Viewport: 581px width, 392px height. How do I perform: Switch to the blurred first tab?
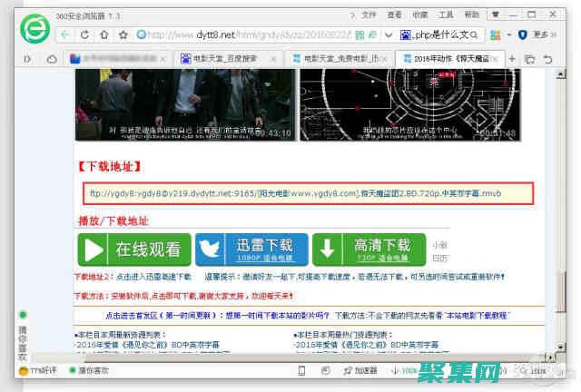[117, 59]
